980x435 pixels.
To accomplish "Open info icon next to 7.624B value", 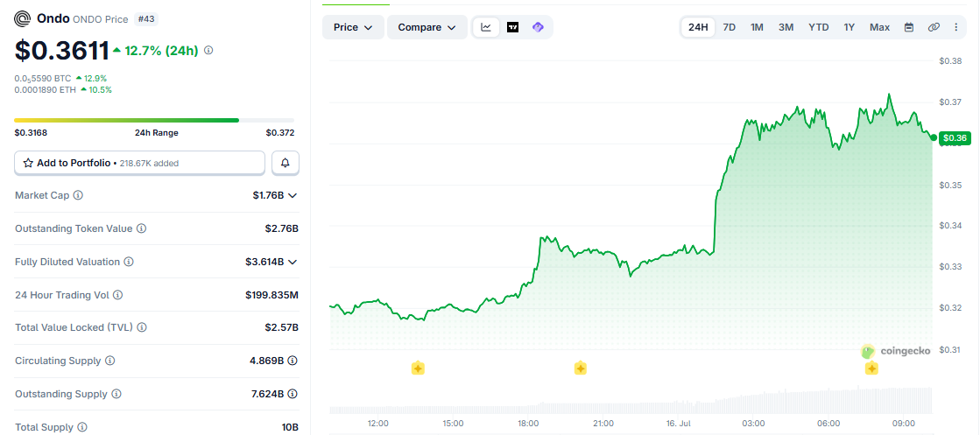I will click(x=293, y=395).
